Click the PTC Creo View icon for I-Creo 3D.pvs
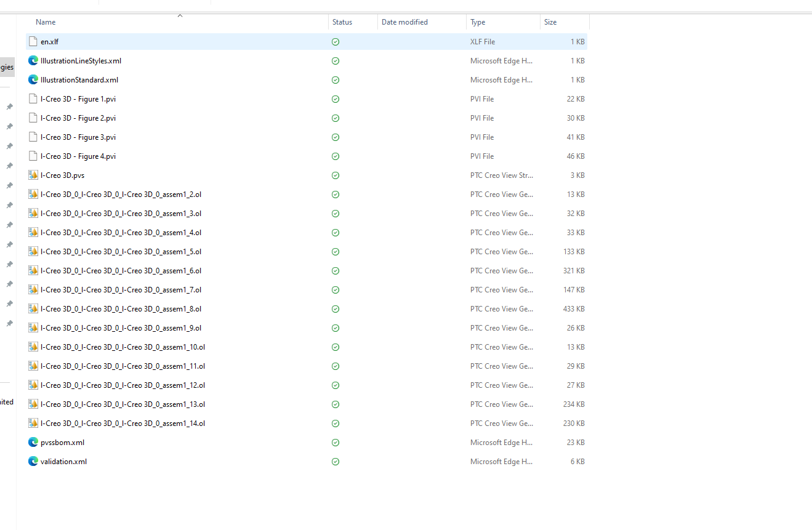This screenshot has width=812, height=530. pos(33,175)
